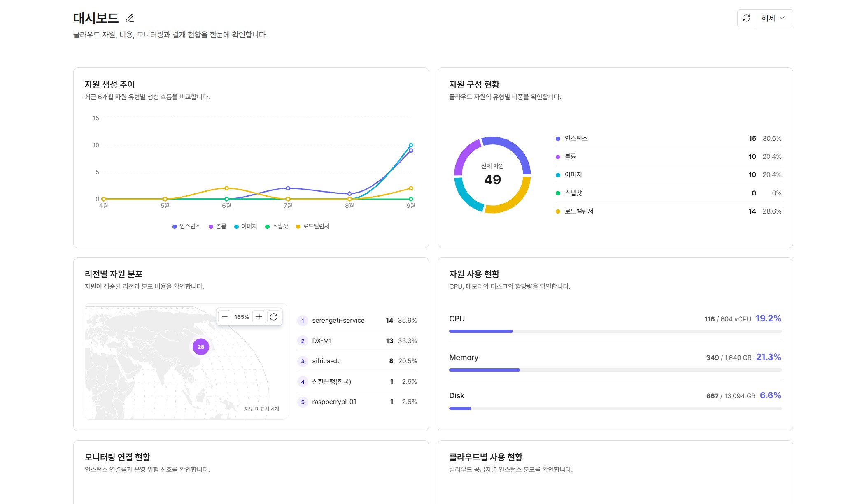Click the CPU usage progress bar

(x=615, y=331)
